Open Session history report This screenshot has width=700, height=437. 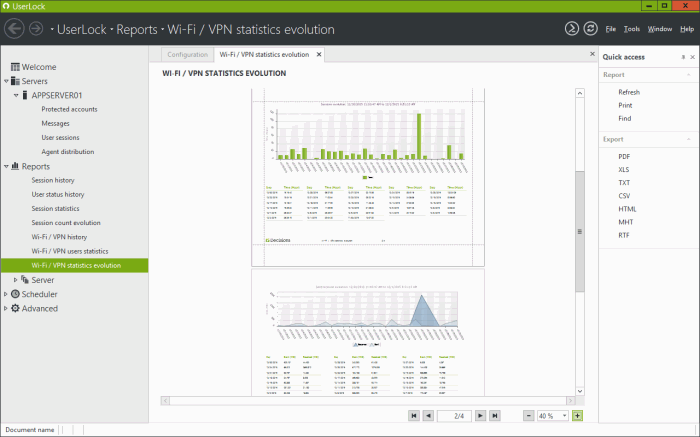click(x=53, y=180)
